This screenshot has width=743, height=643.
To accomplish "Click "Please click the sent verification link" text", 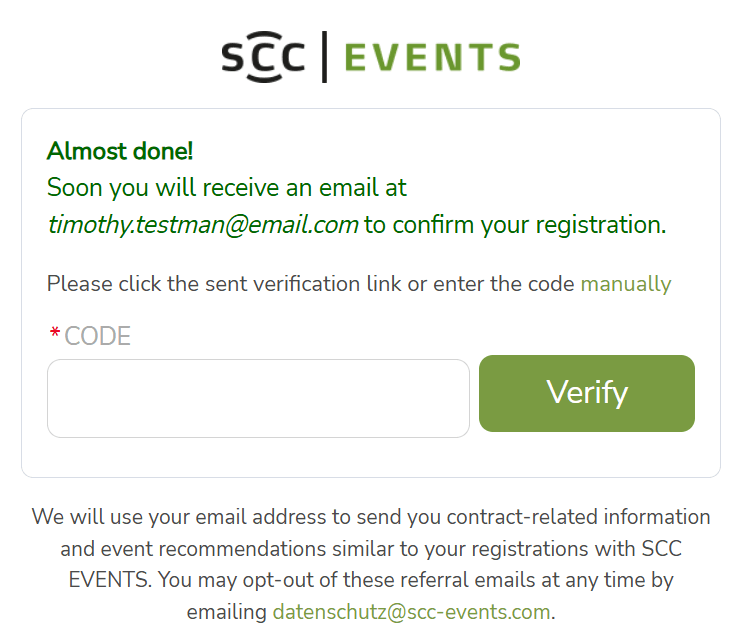I will (x=224, y=284).
